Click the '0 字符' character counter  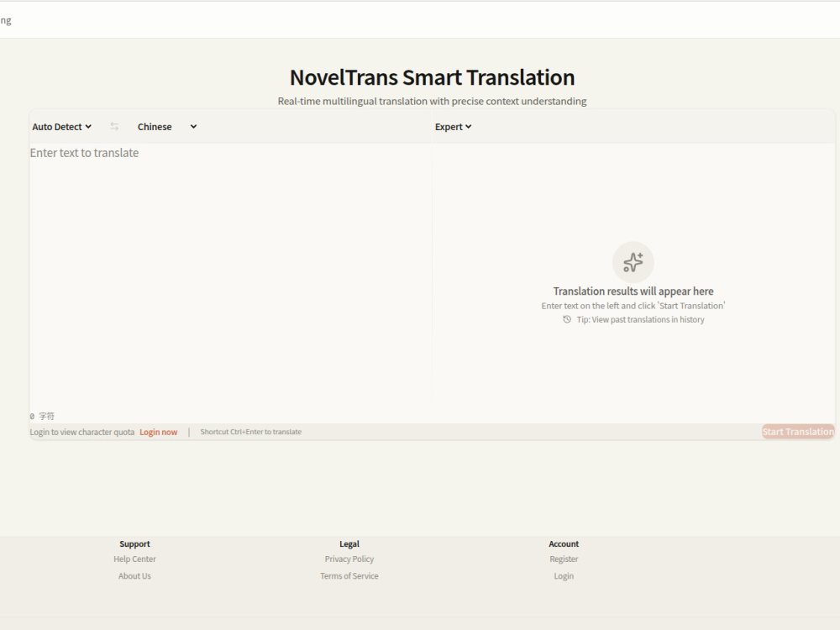pos(42,417)
